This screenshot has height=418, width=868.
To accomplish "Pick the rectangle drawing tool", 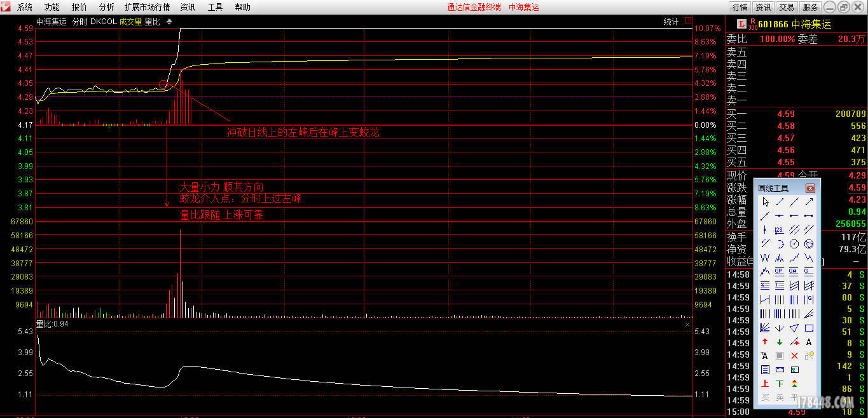I will coord(809,328).
